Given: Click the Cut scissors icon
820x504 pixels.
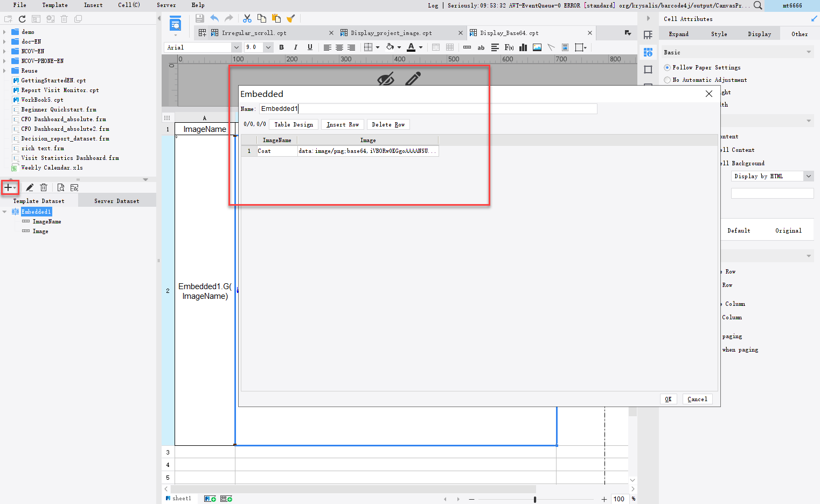Looking at the screenshot, I should [247, 18].
